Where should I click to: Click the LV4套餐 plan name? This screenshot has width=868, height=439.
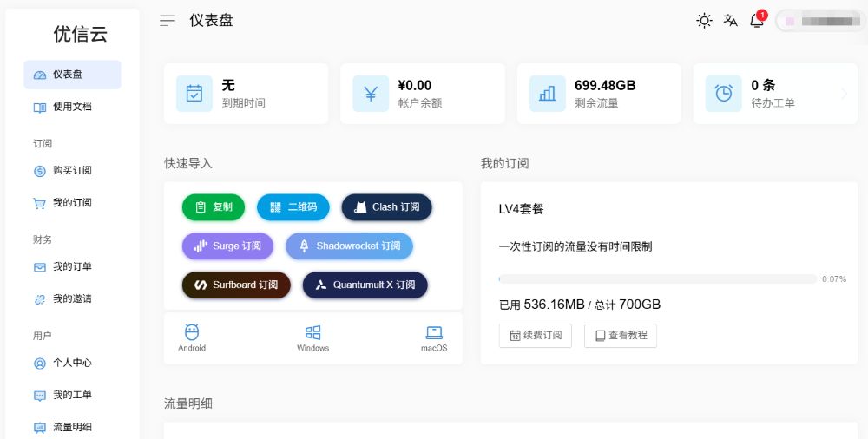pos(522,209)
